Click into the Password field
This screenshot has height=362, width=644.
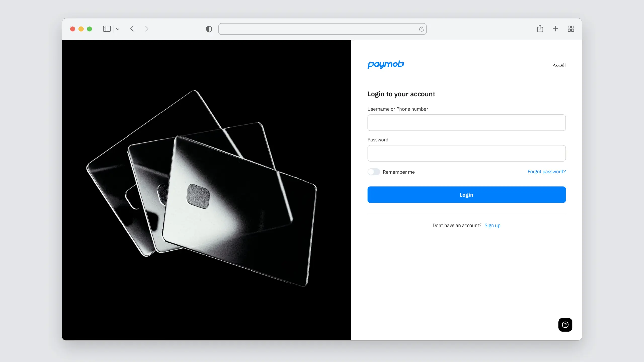tap(466, 153)
